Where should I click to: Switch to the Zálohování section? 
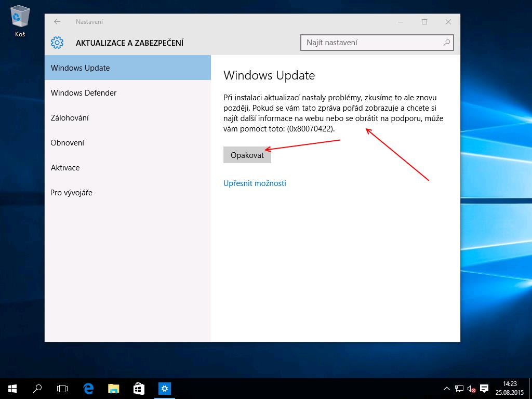click(x=70, y=118)
